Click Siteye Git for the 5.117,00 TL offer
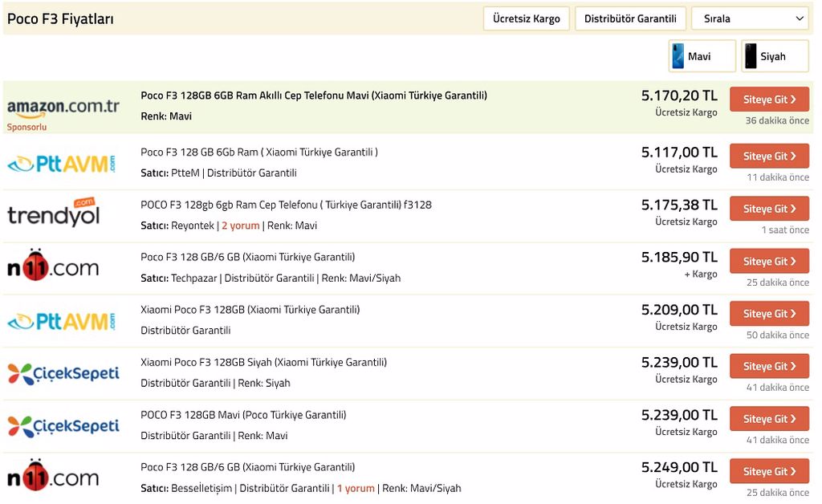This screenshot has height=504, width=822. [x=769, y=156]
